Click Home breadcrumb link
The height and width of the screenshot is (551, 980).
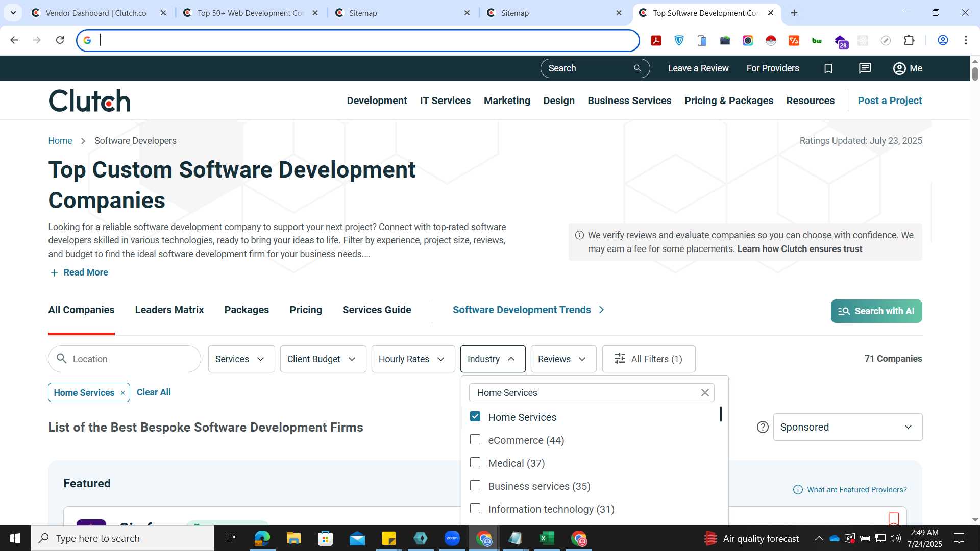click(x=60, y=141)
